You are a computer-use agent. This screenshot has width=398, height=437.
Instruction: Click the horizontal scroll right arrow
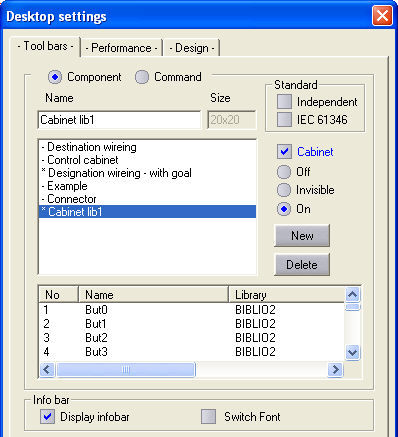click(335, 369)
